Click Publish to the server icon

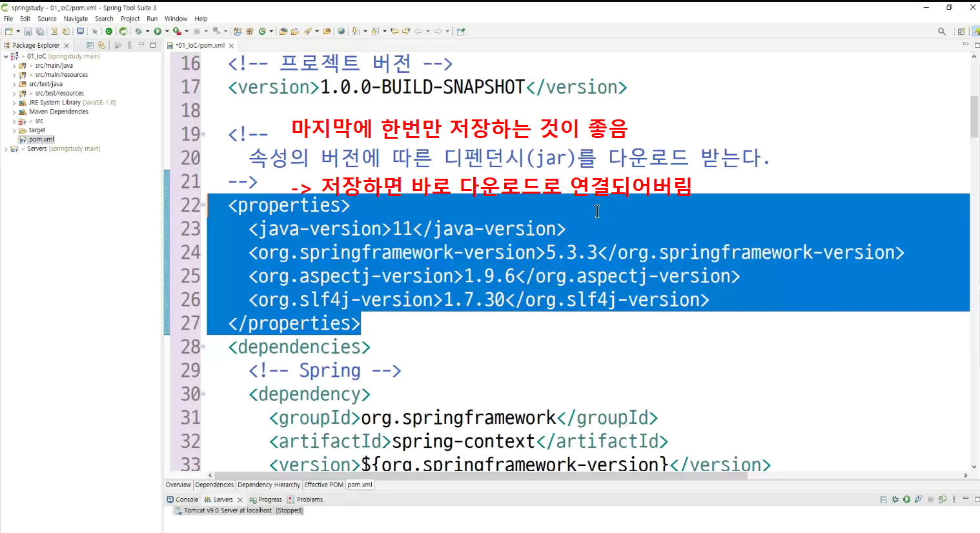pos(942,499)
